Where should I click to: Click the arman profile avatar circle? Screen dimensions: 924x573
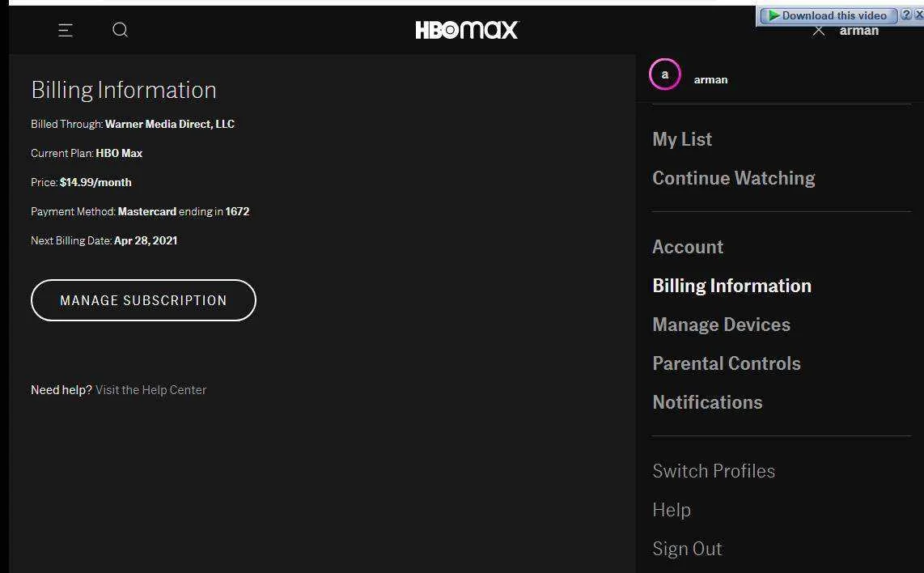pyautogui.click(x=665, y=74)
